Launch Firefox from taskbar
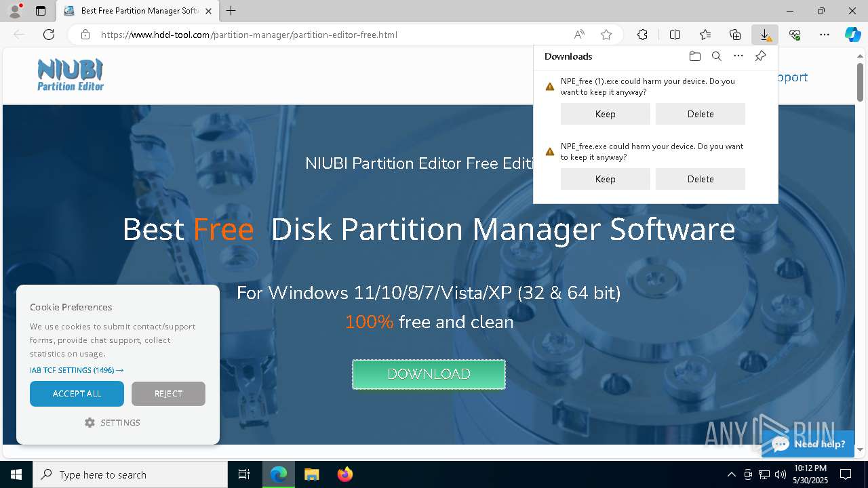This screenshot has height=488, width=868. (344, 474)
